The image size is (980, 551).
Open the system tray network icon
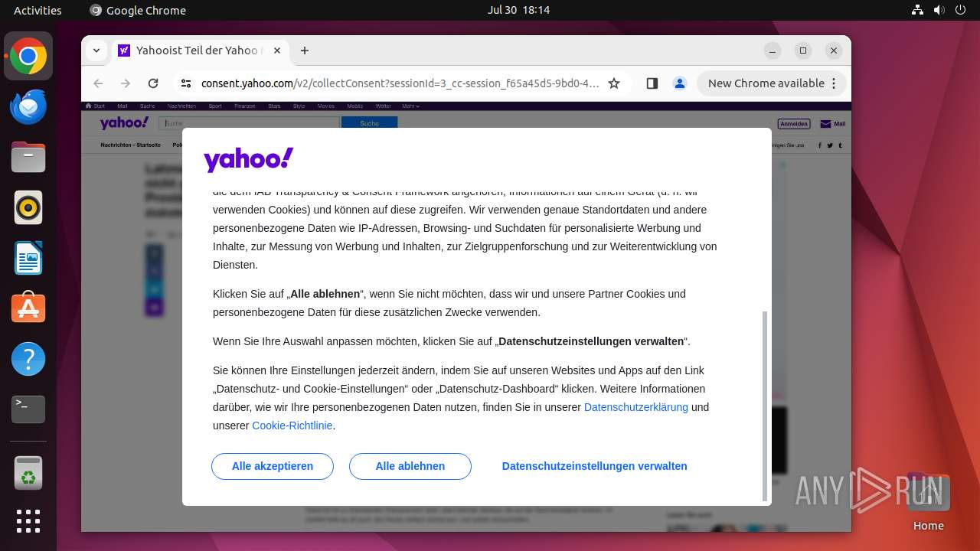[918, 10]
